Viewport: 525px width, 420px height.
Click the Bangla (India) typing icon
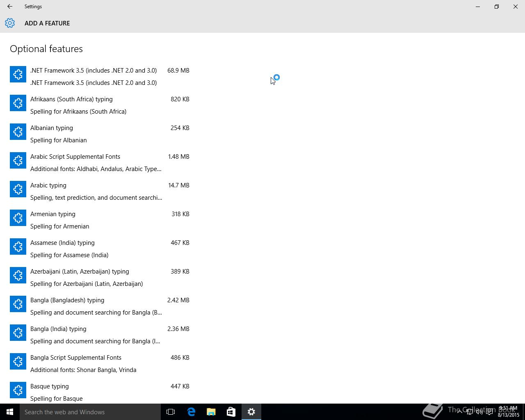click(x=18, y=333)
